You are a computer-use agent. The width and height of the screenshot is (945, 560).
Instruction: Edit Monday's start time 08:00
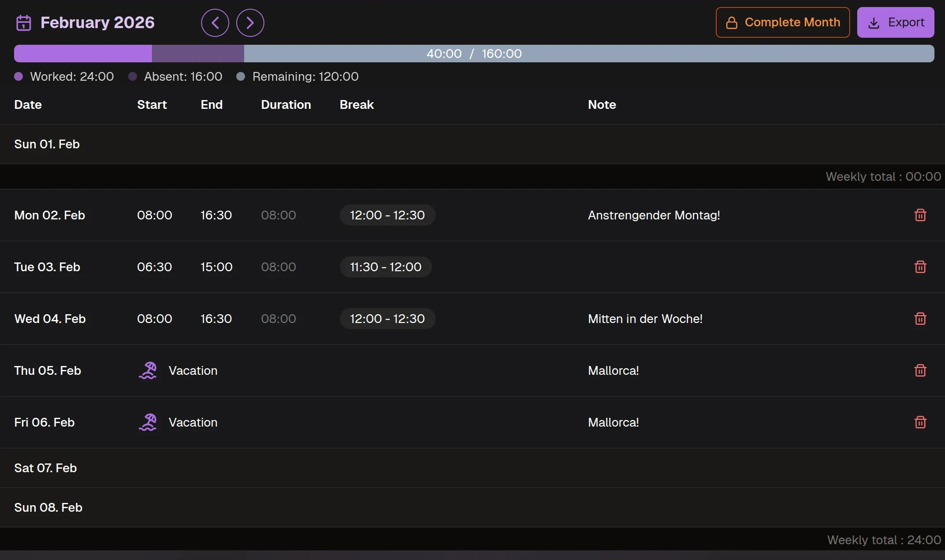[x=155, y=215]
